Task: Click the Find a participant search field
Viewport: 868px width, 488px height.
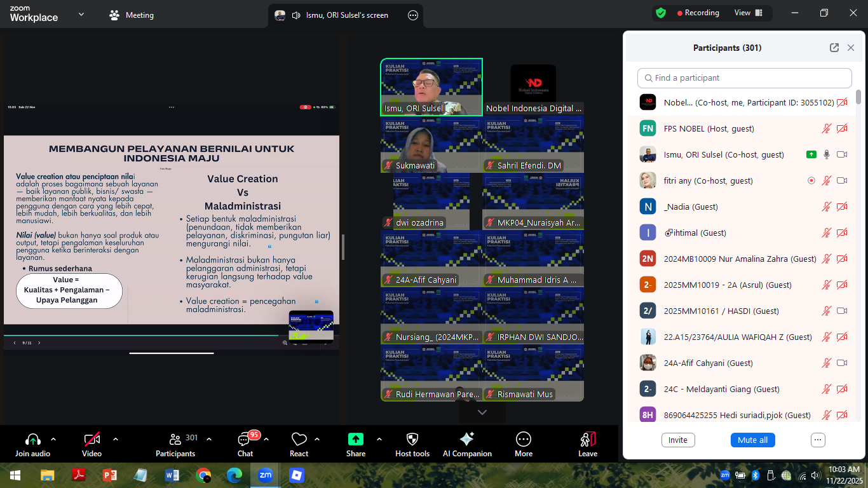Action: click(743, 78)
